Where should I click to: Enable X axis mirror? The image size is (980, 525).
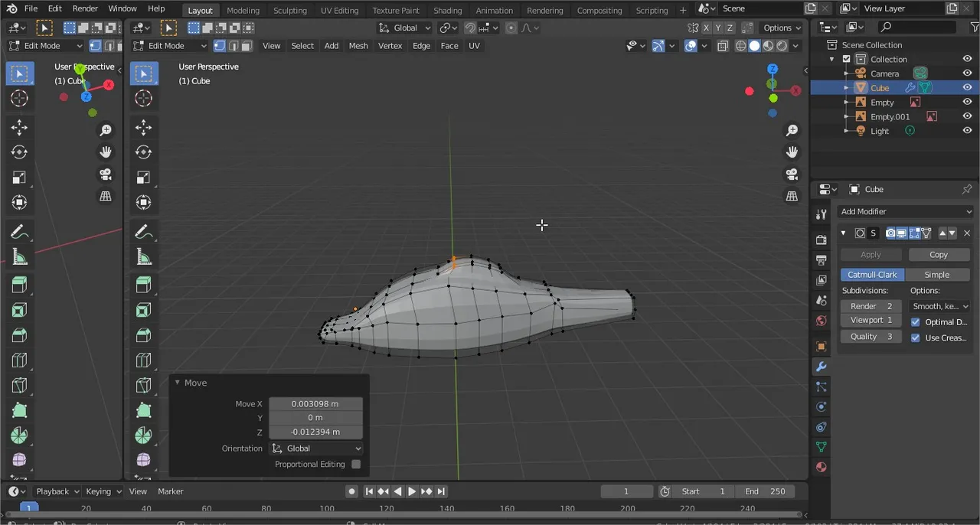(x=707, y=28)
